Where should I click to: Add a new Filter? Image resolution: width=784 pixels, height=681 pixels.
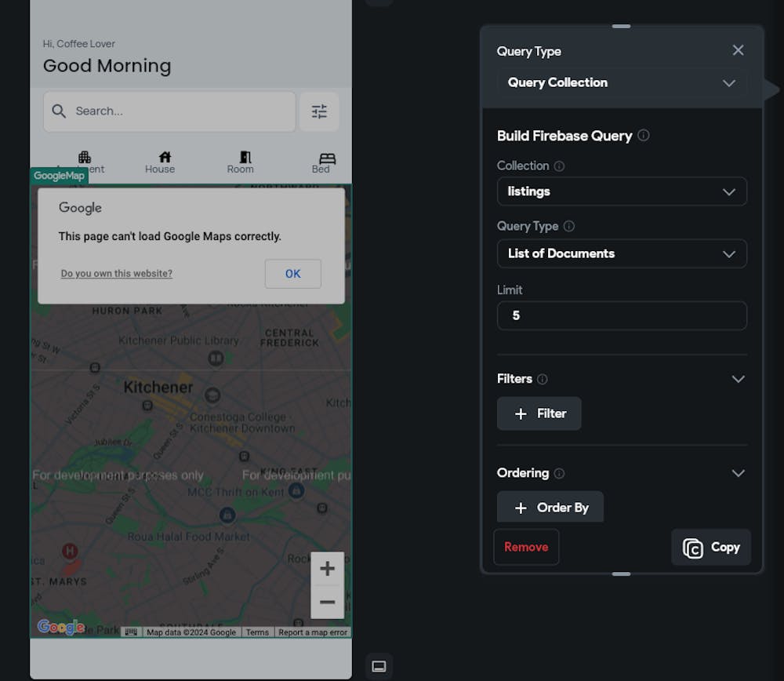coord(539,413)
